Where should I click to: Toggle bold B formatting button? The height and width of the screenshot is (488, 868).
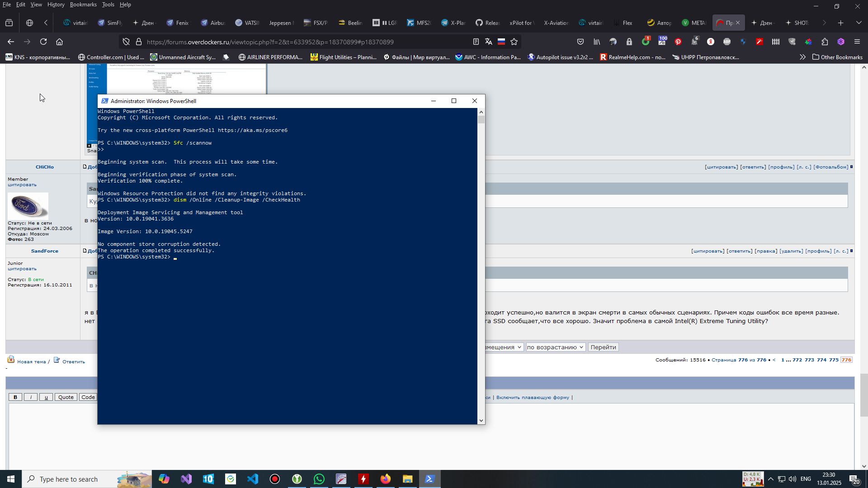15,397
